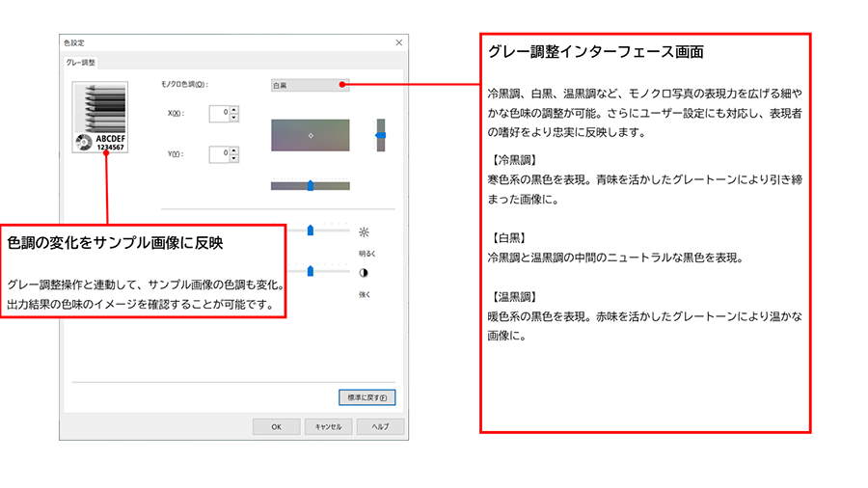
Task: Click the キャンセル button
Action: pos(328,426)
